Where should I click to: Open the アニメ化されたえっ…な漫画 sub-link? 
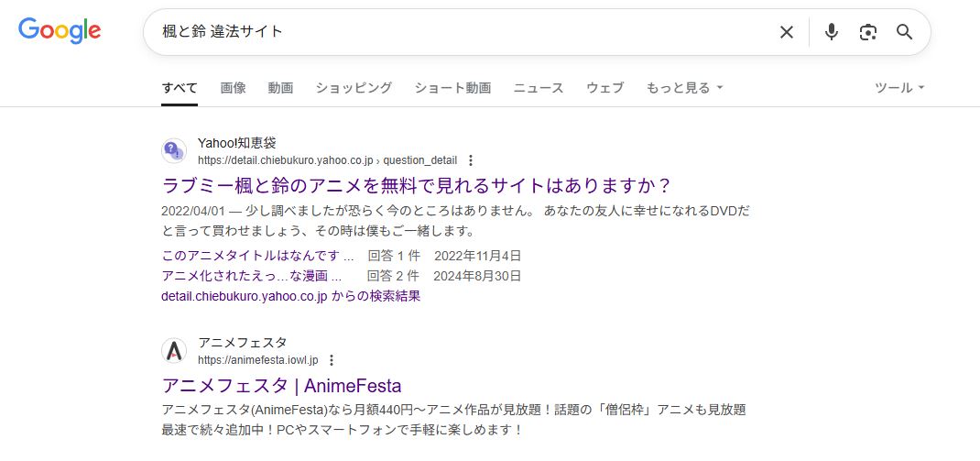tap(251, 276)
